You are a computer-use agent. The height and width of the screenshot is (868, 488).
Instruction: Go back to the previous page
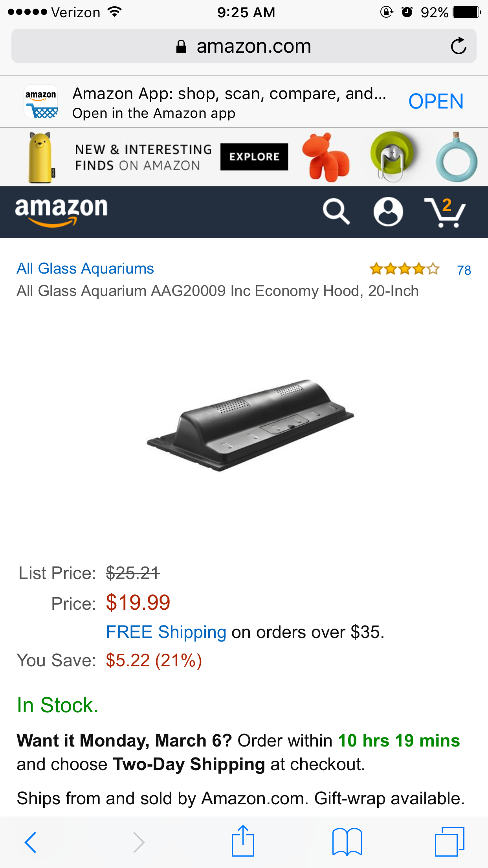(31, 842)
